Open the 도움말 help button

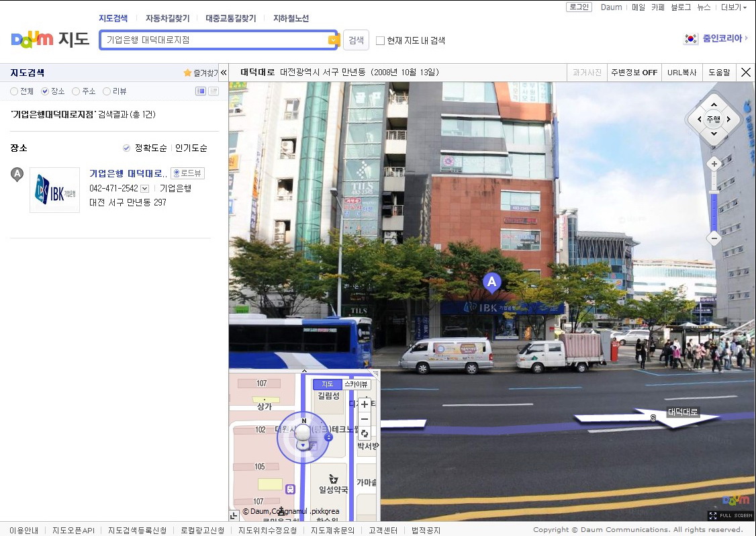click(x=719, y=73)
